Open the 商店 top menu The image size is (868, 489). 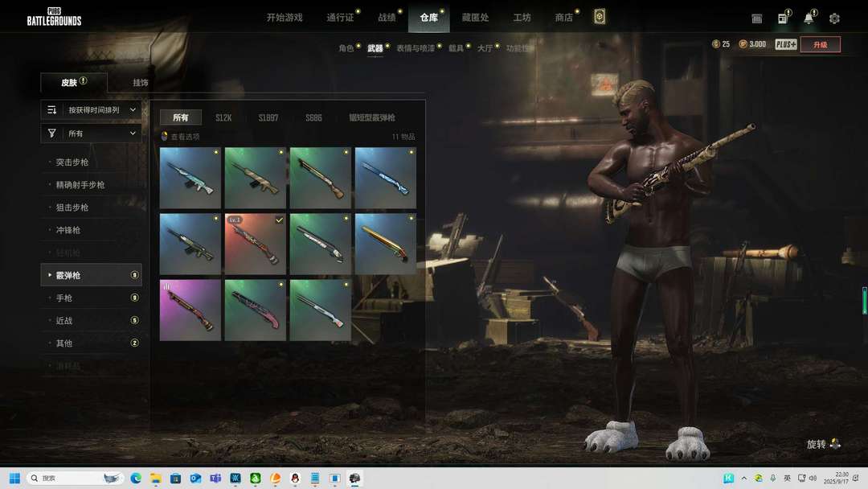564,18
